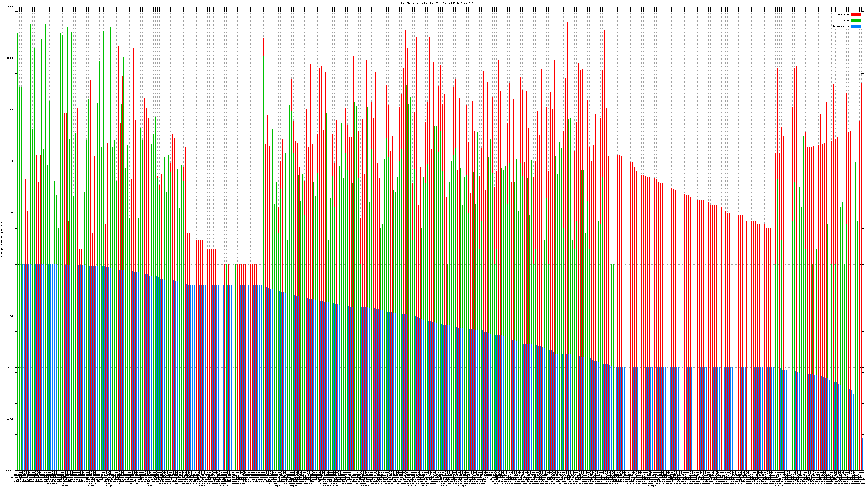This screenshot has height=488, width=868.
Task: Click the 1 y-axis tick label
Action: [x=13, y=264]
